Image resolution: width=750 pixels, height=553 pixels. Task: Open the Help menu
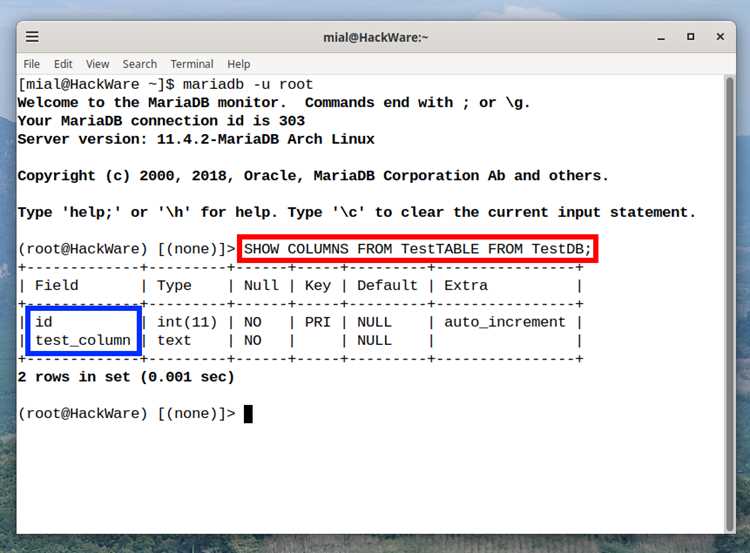click(x=239, y=64)
